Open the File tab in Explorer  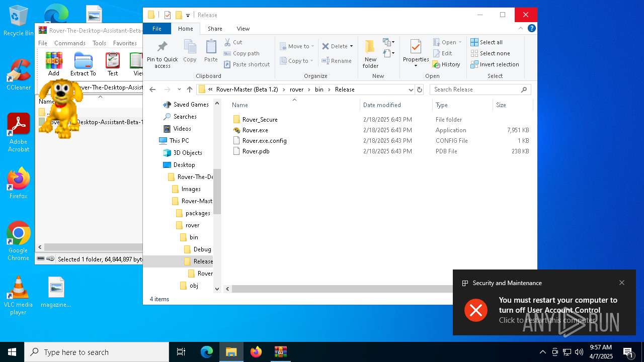pyautogui.click(x=157, y=29)
